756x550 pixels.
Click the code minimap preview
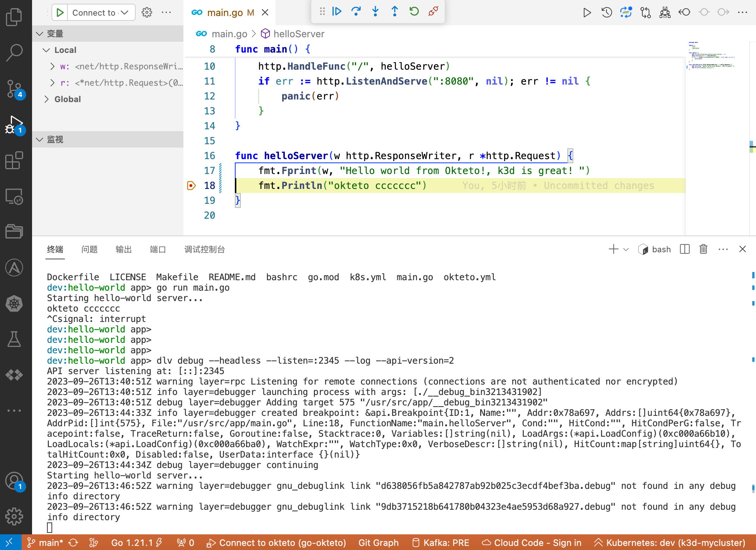click(711, 56)
